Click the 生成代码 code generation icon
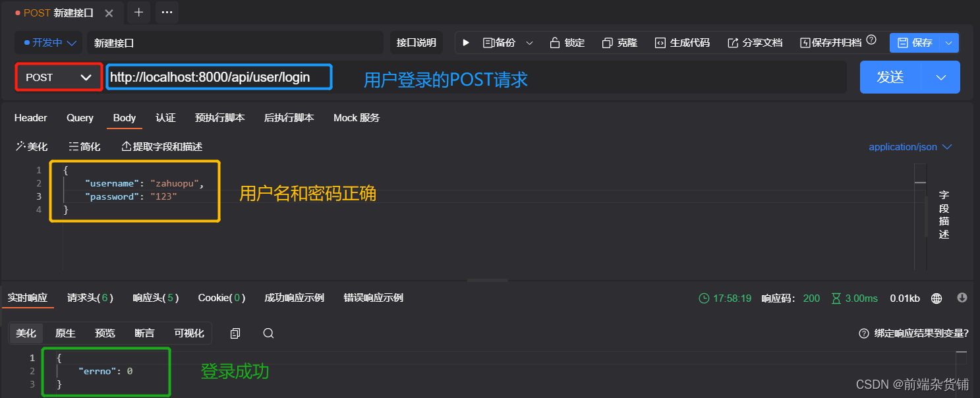The height and width of the screenshot is (398, 980). pyautogui.click(x=659, y=42)
